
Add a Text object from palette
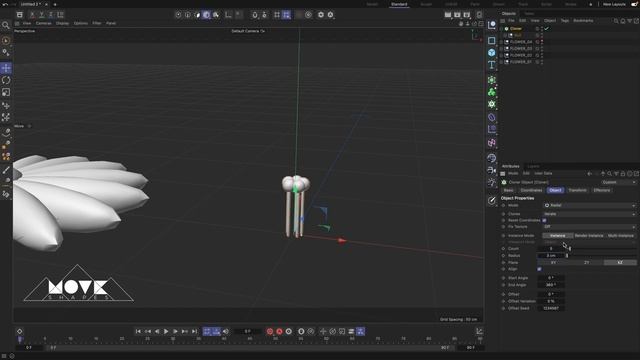[491, 64]
